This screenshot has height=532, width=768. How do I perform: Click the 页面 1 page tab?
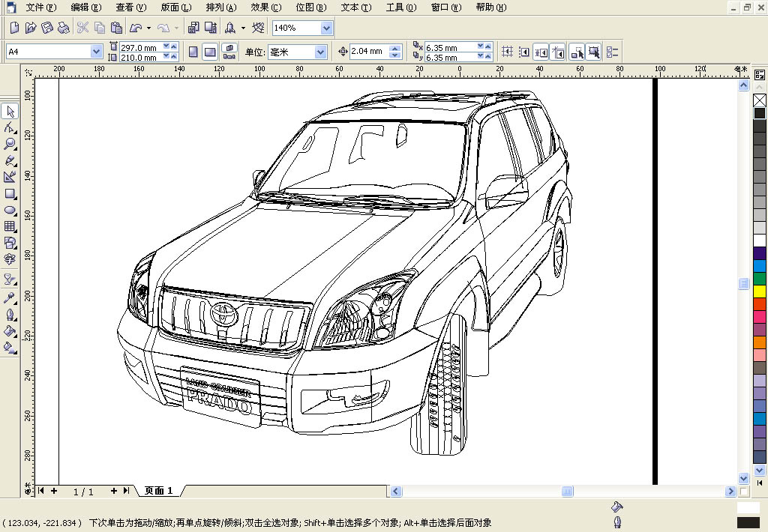(x=159, y=491)
